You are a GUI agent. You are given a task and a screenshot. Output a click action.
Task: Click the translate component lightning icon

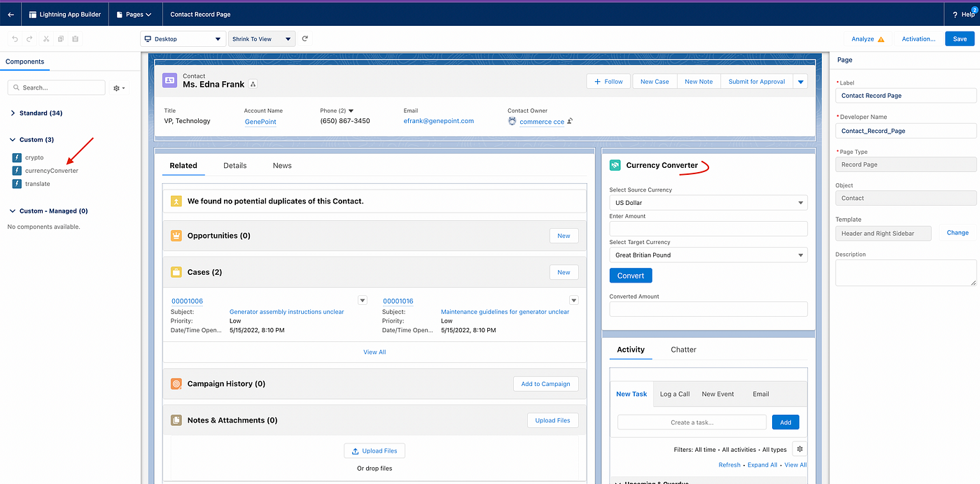[17, 184]
